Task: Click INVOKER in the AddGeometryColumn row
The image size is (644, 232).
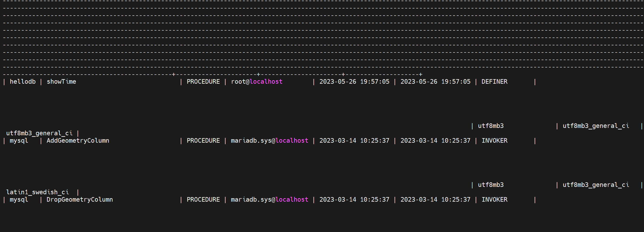Action: (x=494, y=141)
